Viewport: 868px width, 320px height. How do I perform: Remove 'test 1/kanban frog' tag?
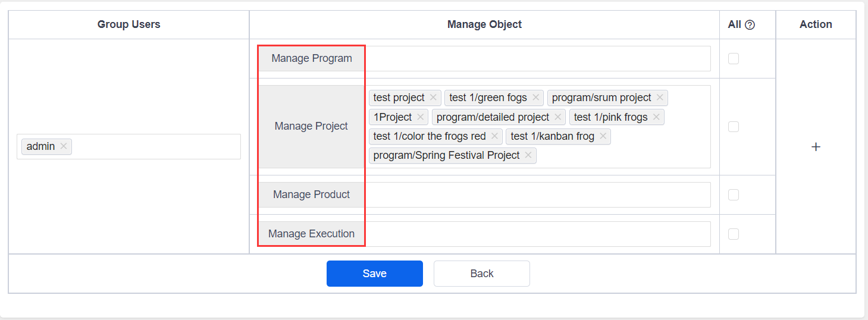(603, 136)
